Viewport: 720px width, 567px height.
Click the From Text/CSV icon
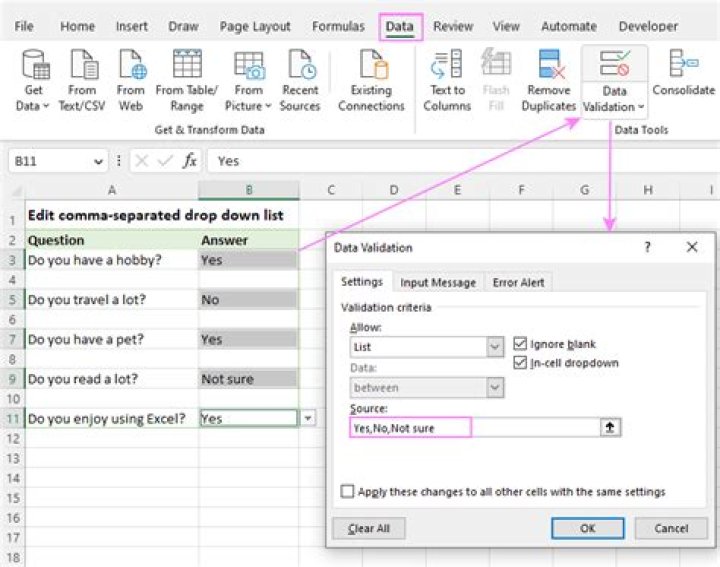coord(81,66)
